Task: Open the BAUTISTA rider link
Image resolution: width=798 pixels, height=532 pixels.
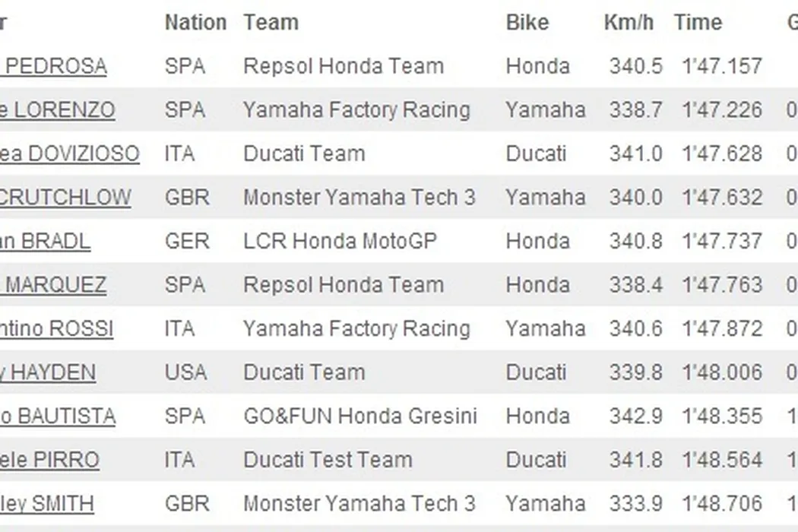Action: pos(59,416)
